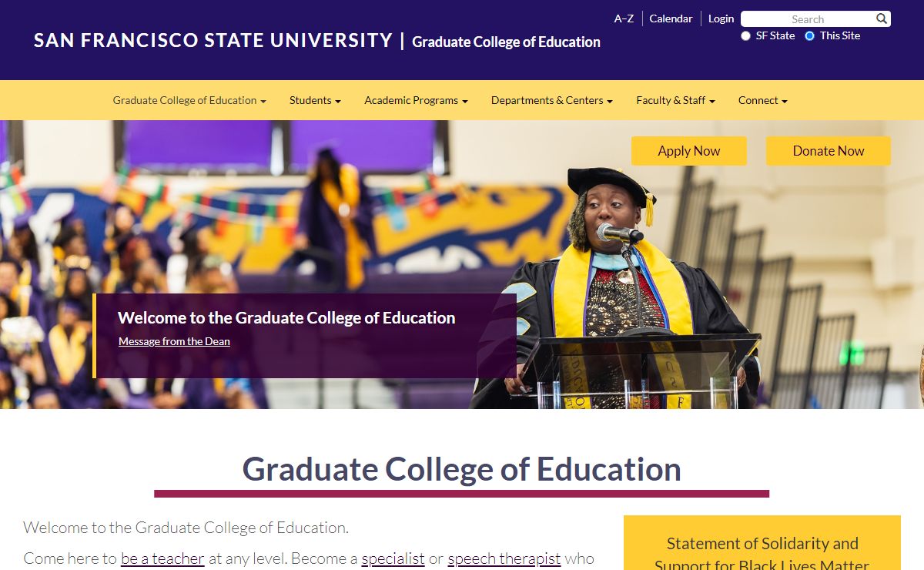Click the Graduate College of Education header link
The height and width of the screenshot is (570, 924).
tap(506, 42)
